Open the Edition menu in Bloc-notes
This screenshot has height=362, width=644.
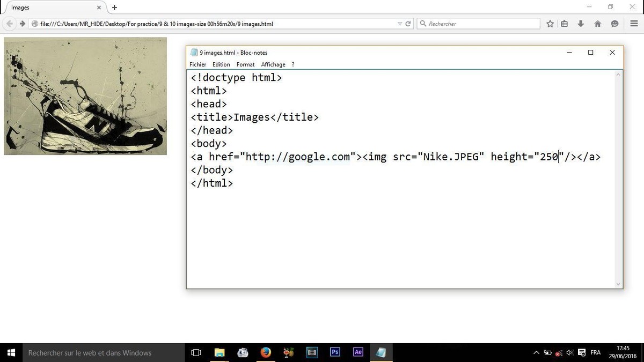221,64
